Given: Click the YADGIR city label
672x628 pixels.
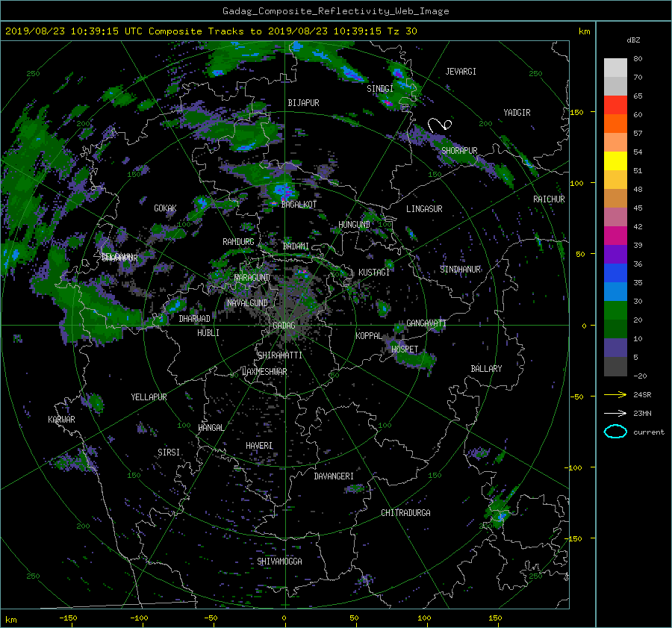Looking at the screenshot, I should (x=517, y=113).
